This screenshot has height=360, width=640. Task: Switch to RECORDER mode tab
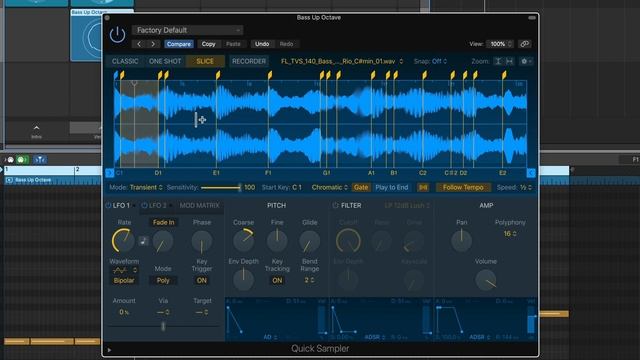[x=249, y=61]
